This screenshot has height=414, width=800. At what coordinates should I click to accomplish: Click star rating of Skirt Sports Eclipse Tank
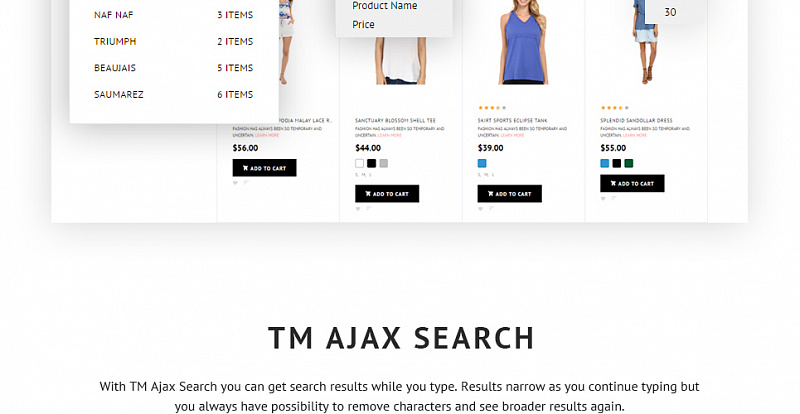[x=492, y=108]
